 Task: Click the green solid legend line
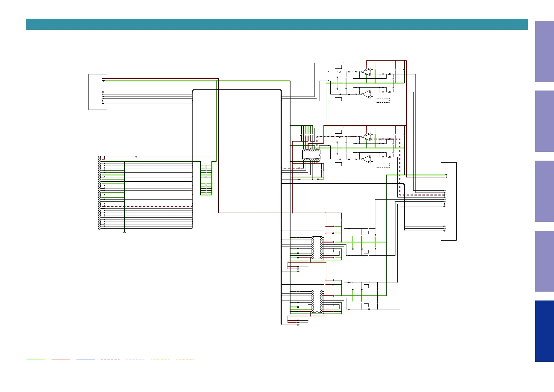(x=36, y=359)
